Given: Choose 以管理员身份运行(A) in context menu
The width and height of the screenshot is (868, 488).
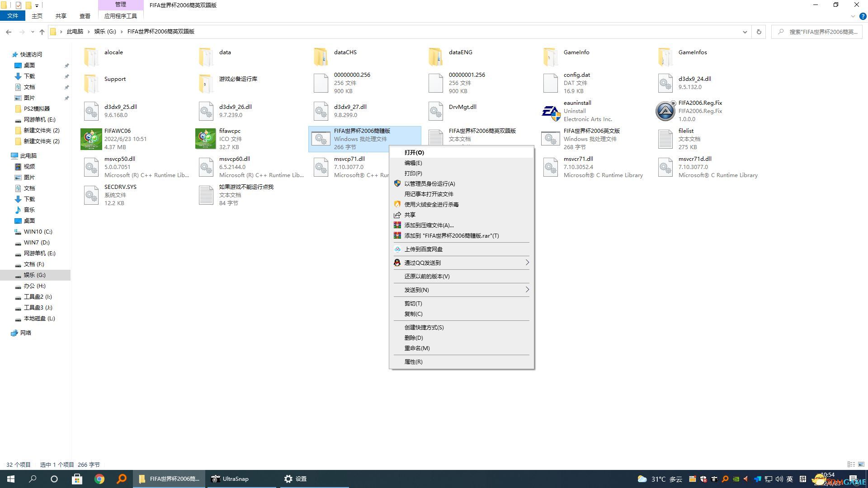Looking at the screenshot, I should pyautogui.click(x=462, y=184).
